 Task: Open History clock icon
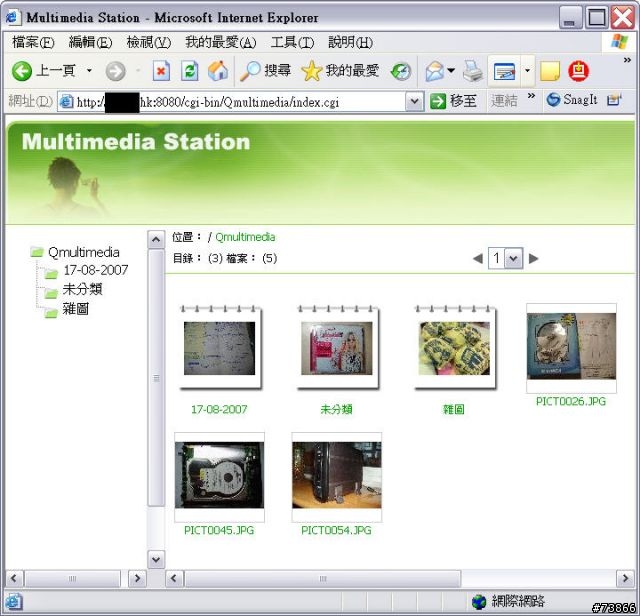pos(401,71)
